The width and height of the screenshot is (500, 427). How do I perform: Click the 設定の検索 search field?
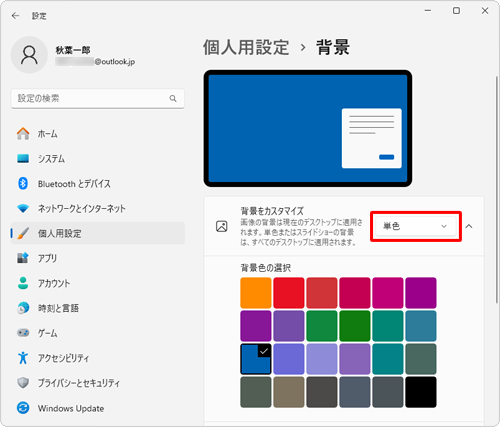click(x=97, y=98)
